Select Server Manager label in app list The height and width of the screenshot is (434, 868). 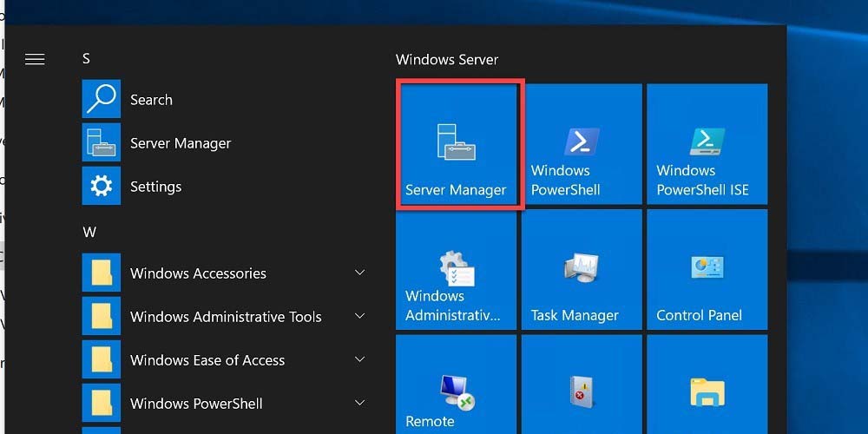[181, 143]
